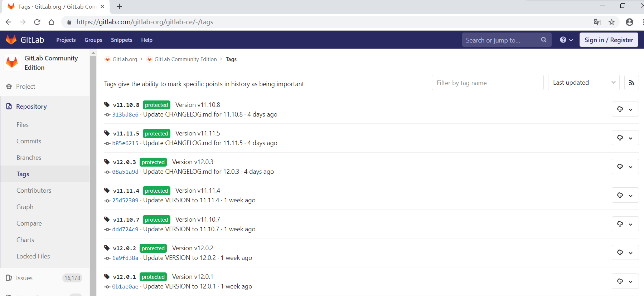
Task: Click the Issues count badge 16,178
Action: coord(72,278)
